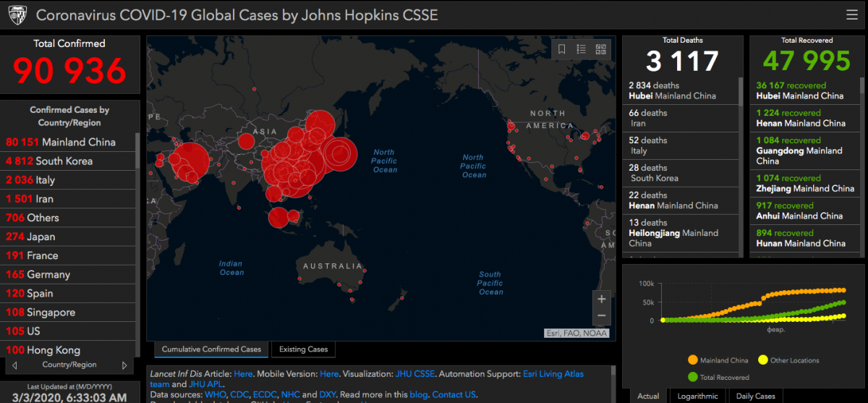Select 105 US row
Viewport: 868px width, 403px height.
pos(69,331)
